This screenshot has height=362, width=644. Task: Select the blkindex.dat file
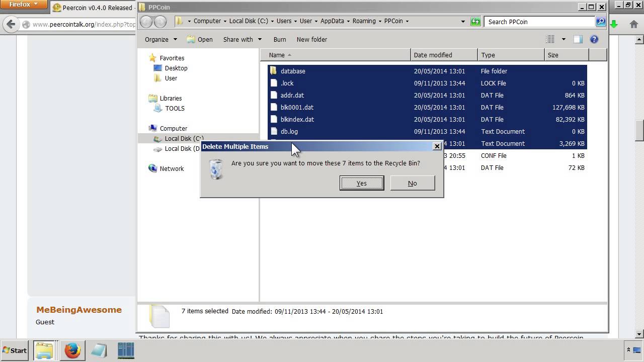tap(427, 119)
